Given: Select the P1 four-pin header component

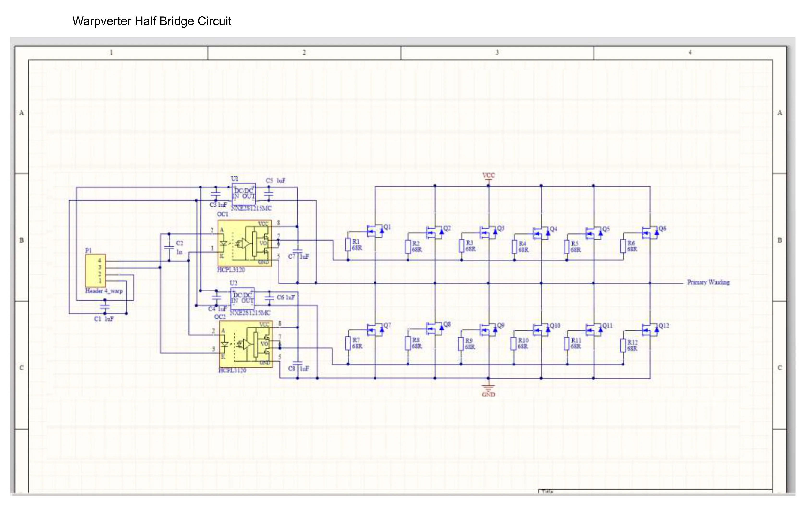Looking at the screenshot, I should [x=95, y=271].
